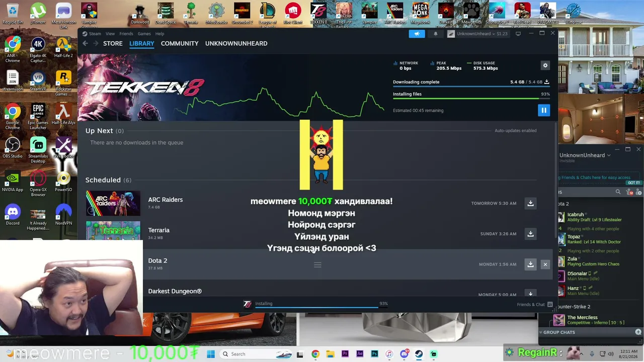The height and width of the screenshot is (362, 644).
Task: Open the Windows Start menu
Action: 211,354
